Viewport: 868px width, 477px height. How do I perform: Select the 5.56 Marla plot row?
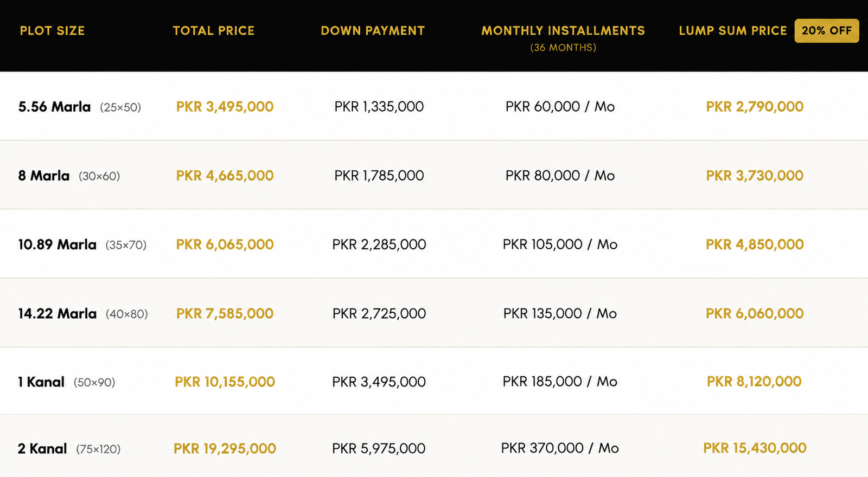[434, 106]
